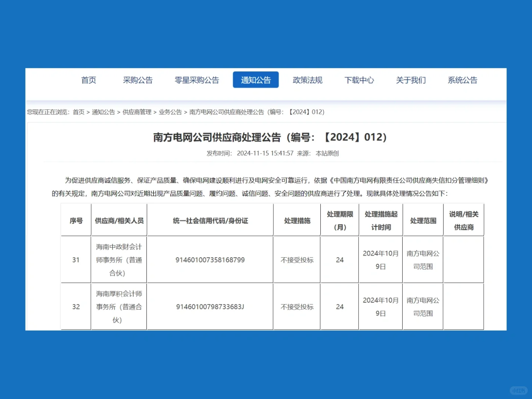Click the 供应商/相关人员 column header
Image resolution: width=532 pixels, height=399 pixels.
pos(119,221)
